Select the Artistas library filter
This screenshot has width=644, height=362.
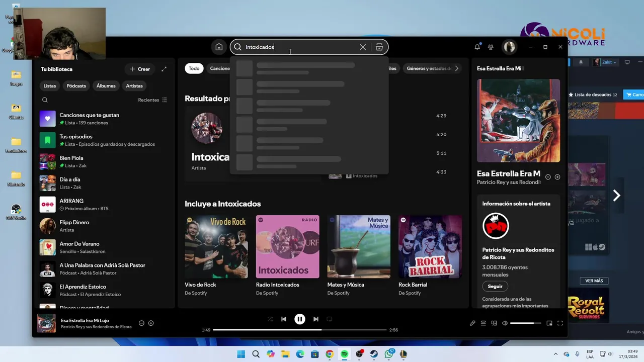(x=134, y=86)
